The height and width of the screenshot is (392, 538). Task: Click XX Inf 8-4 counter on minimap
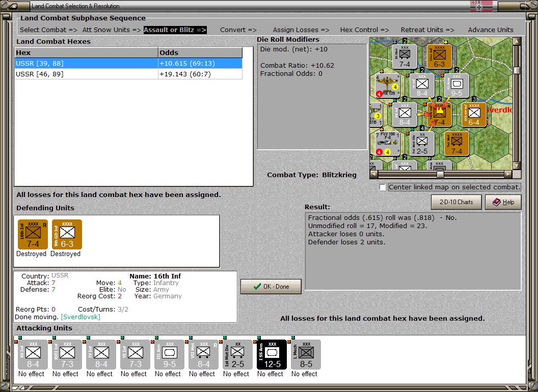click(405, 115)
